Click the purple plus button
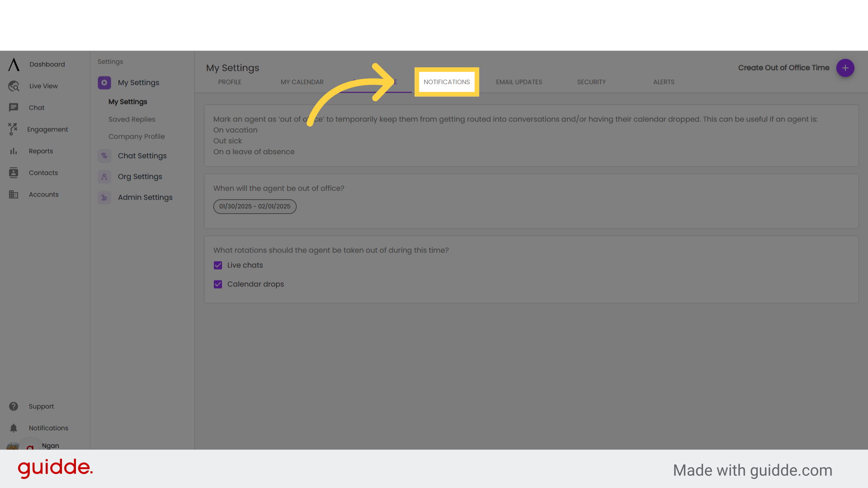The width and height of the screenshot is (868, 488). click(x=845, y=68)
